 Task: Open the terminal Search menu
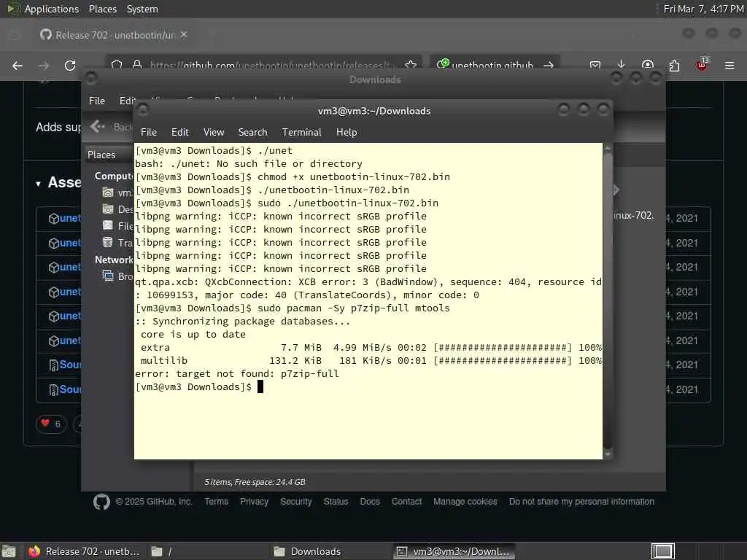252,133
